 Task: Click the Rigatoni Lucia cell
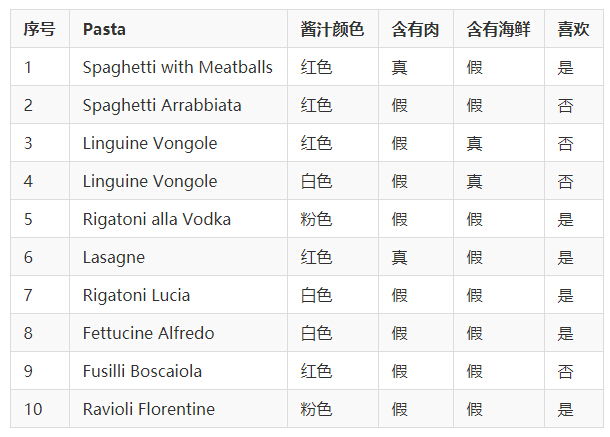click(x=136, y=295)
